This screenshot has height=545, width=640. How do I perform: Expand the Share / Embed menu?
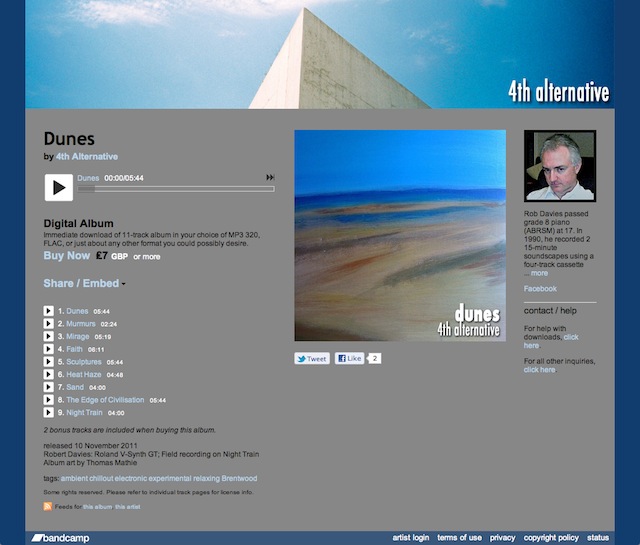(x=84, y=283)
